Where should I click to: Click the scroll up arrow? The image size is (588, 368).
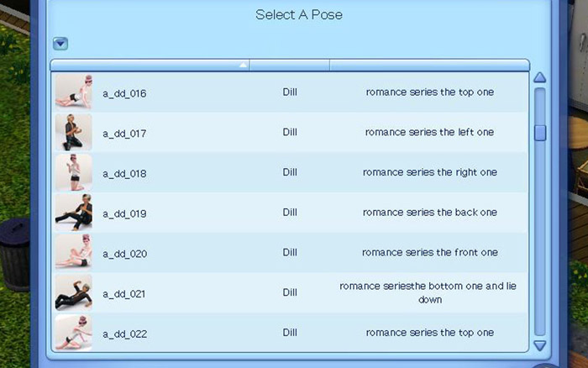click(539, 77)
